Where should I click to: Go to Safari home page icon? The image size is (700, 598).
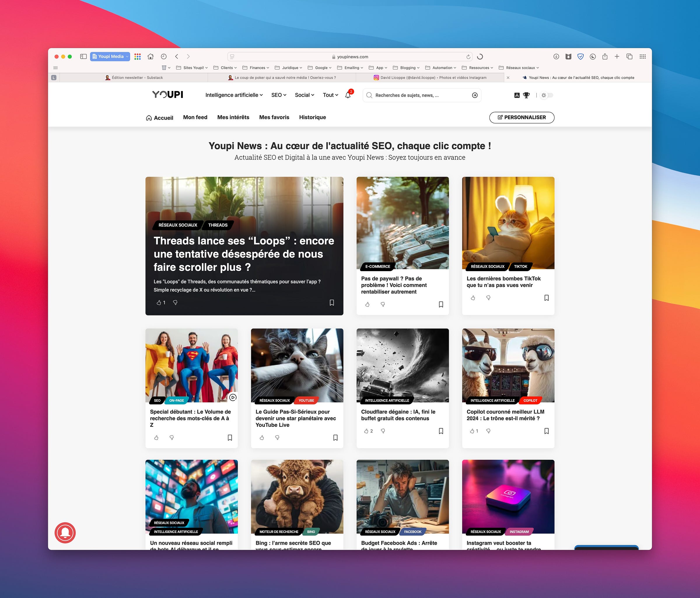point(151,56)
